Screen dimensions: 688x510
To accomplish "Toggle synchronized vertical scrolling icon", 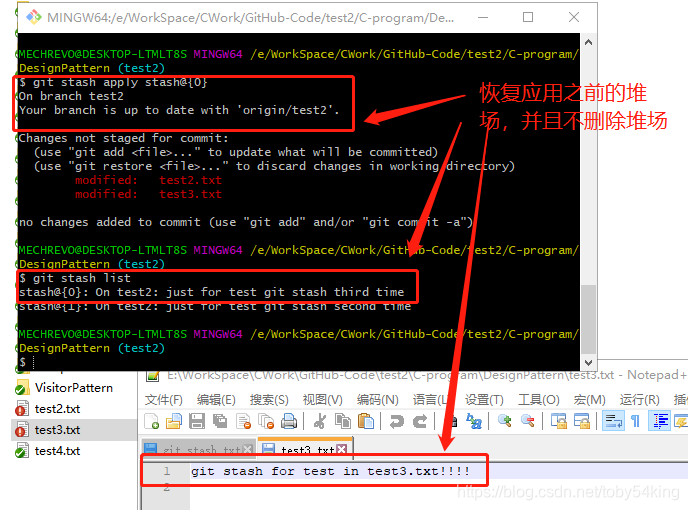I will (559, 421).
